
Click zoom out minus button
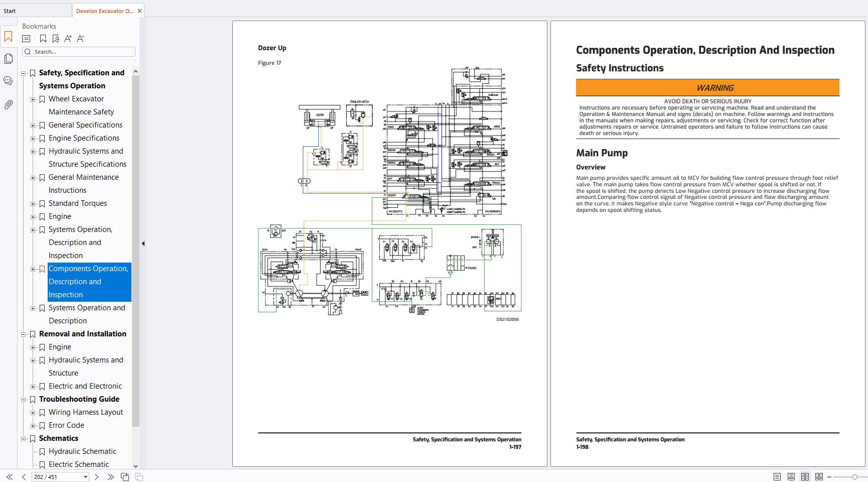pyautogui.click(x=829, y=477)
